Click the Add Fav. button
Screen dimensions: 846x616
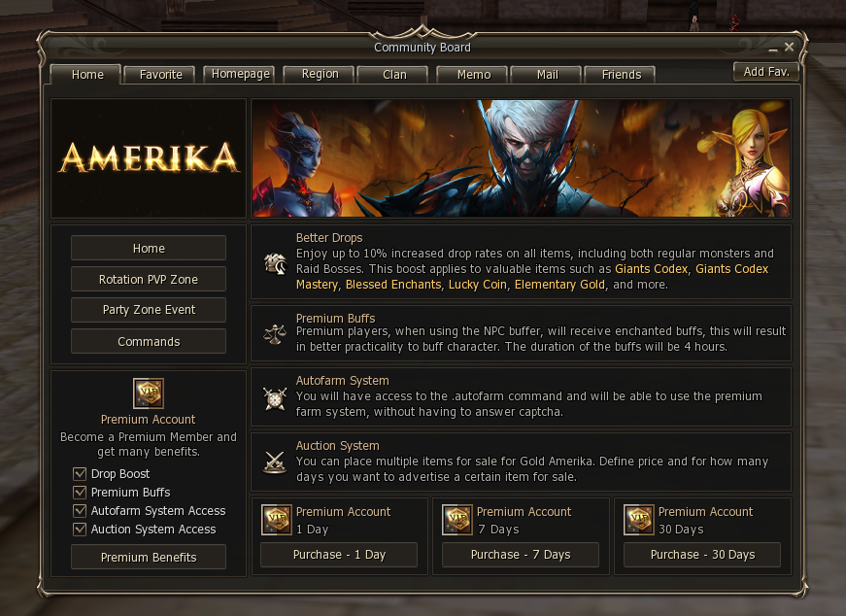(x=766, y=72)
